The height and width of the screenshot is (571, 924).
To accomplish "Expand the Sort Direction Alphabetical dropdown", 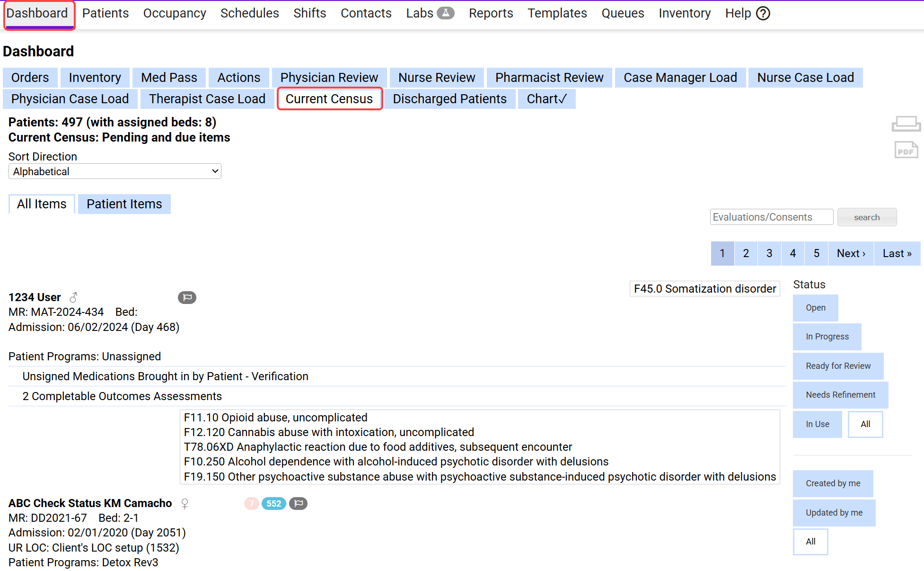I will (115, 171).
